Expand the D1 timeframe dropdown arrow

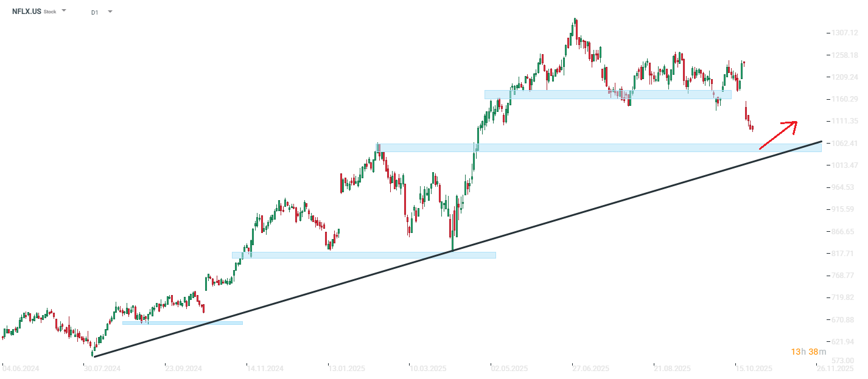tap(110, 11)
